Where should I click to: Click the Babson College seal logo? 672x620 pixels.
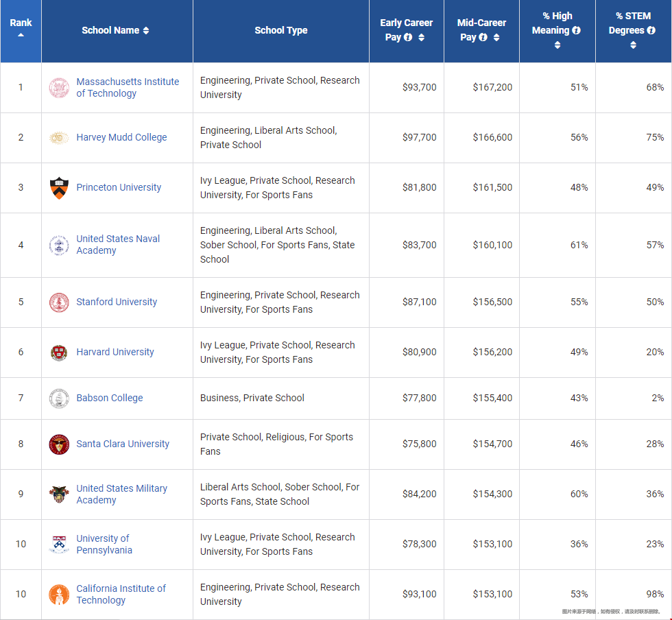59,398
